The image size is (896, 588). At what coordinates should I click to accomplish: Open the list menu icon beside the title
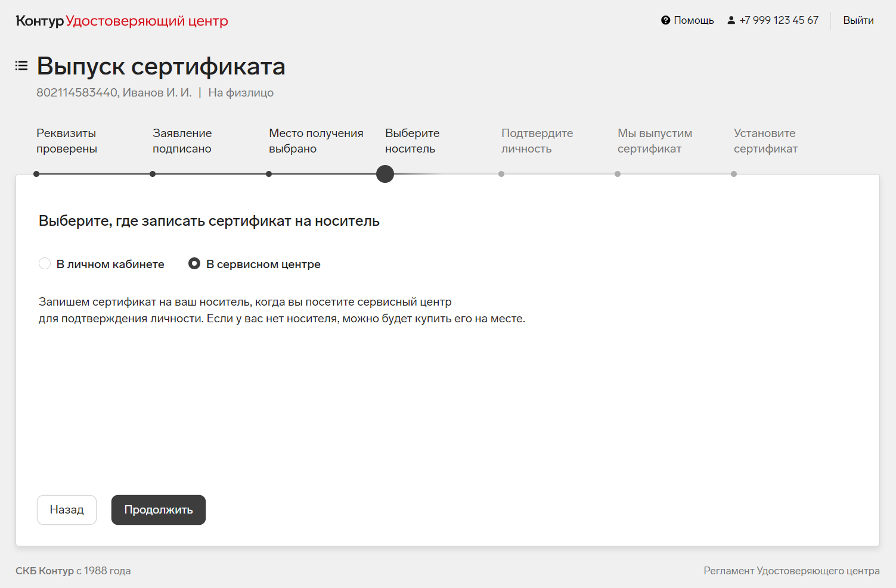tap(21, 66)
